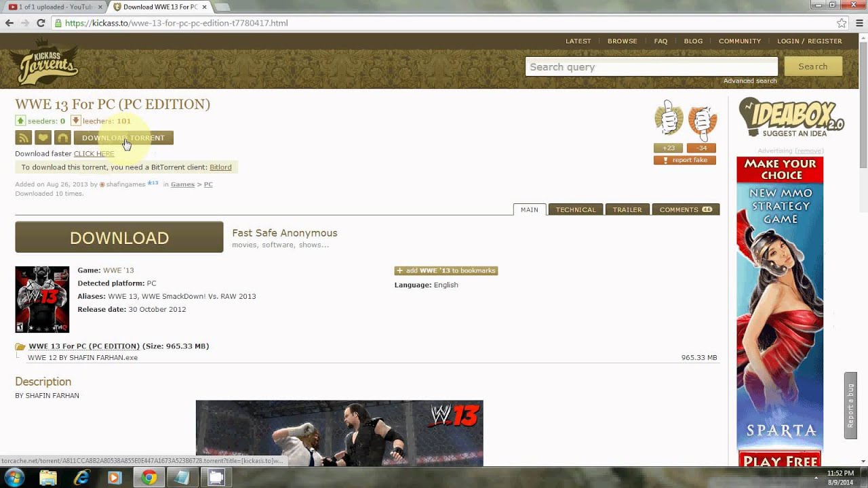Open WWE '13 game link

tap(118, 270)
